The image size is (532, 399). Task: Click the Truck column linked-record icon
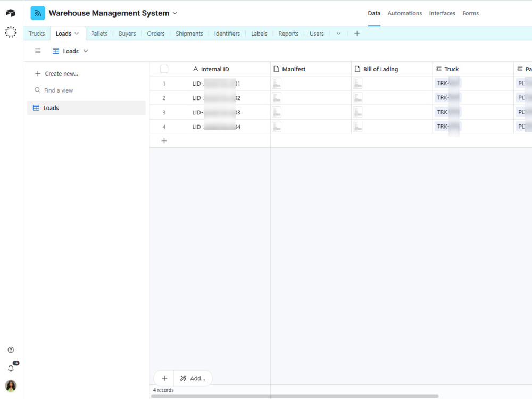tap(438, 69)
